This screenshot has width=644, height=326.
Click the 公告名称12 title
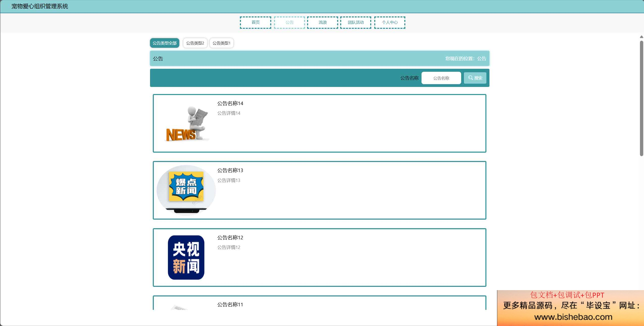(230, 238)
